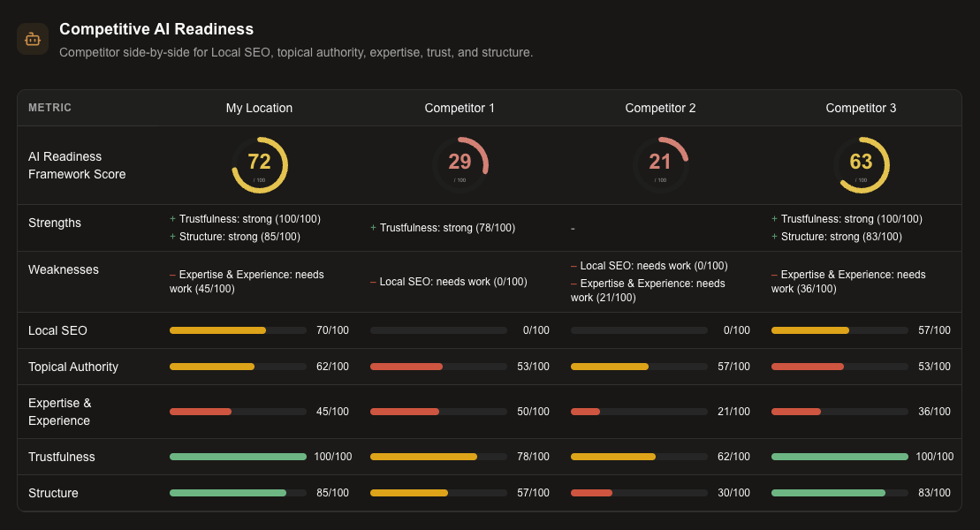Click the Weaknesses row label
The image size is (980, 530).
(x=63, y=270)
